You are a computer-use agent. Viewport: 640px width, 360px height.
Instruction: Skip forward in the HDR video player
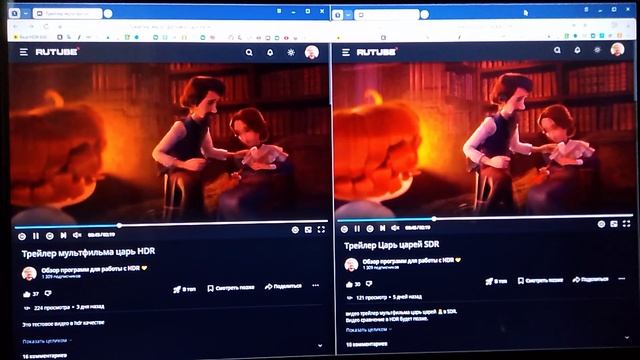coord(49,236)
